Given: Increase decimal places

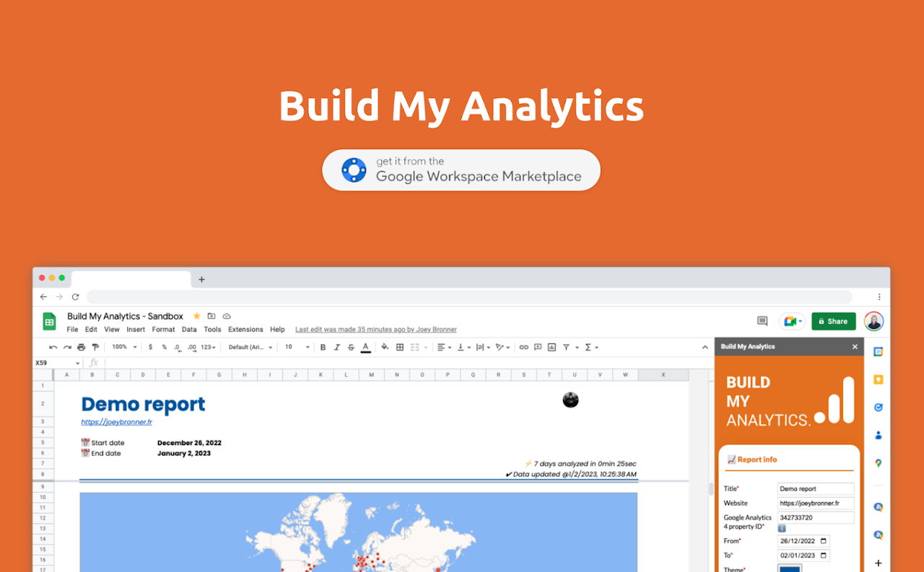Looking at the screenshot, I should (191, 347).
